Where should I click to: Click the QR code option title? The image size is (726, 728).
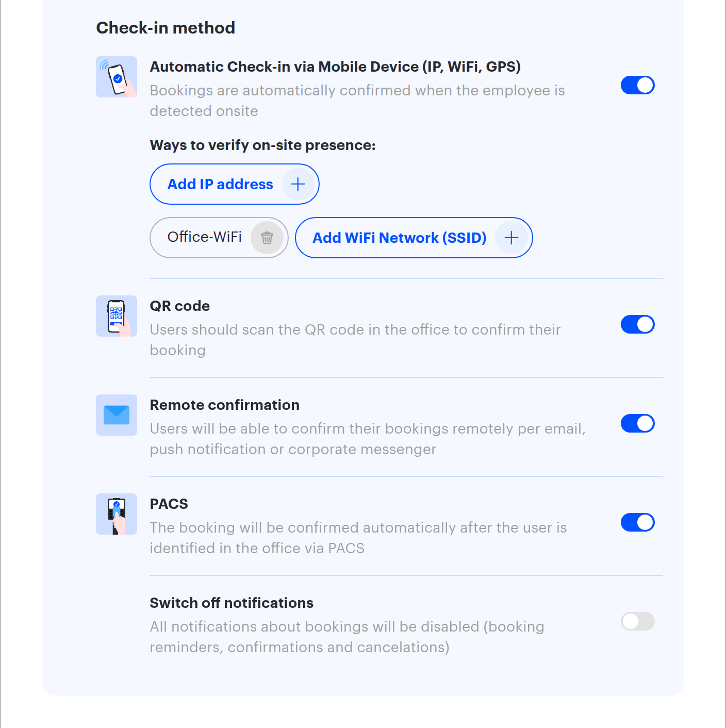click(x=180, y=306)
